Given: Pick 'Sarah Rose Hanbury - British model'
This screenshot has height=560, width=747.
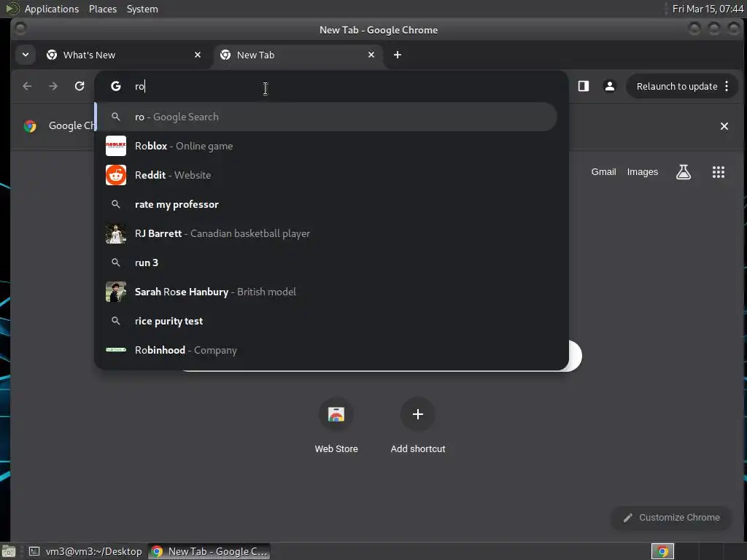Looking at the screenshot, I should point(326,292).
